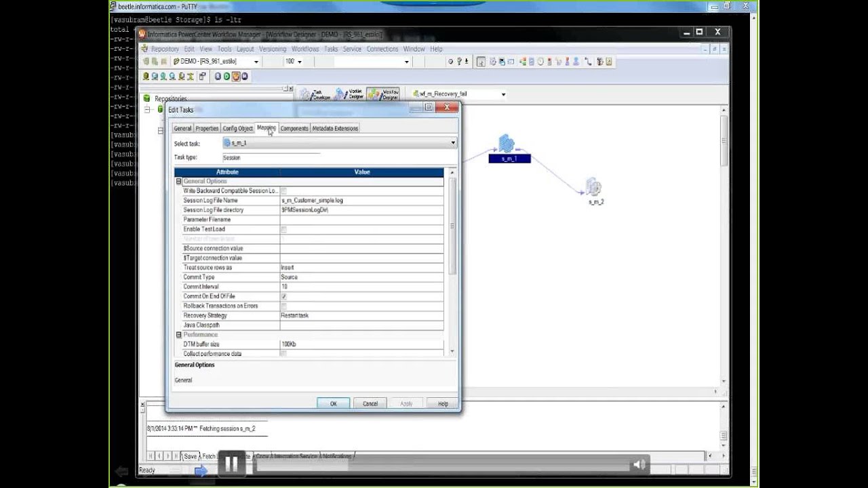Click OK in Edit Tasks dialog

(333, 403)
